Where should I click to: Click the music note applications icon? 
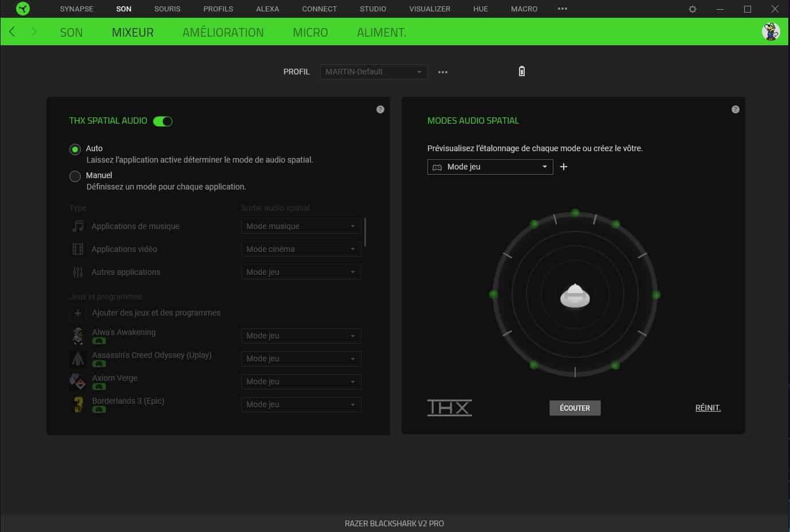coord(78,226)
